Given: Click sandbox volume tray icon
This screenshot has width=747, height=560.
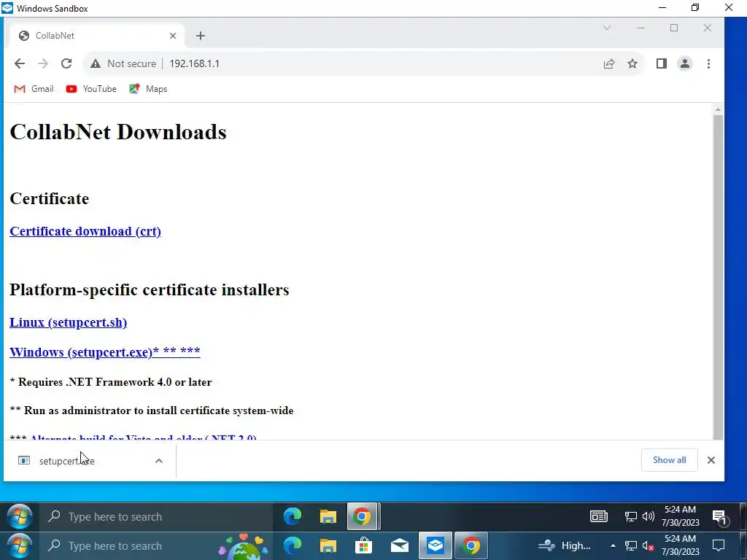Looking at the screenshot, I should point(648,517).
